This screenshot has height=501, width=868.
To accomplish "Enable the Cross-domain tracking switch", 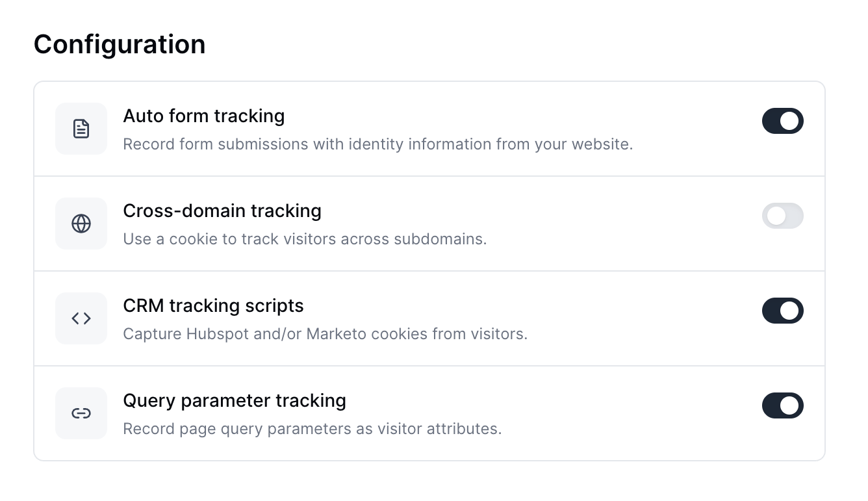I will (782, 216).
